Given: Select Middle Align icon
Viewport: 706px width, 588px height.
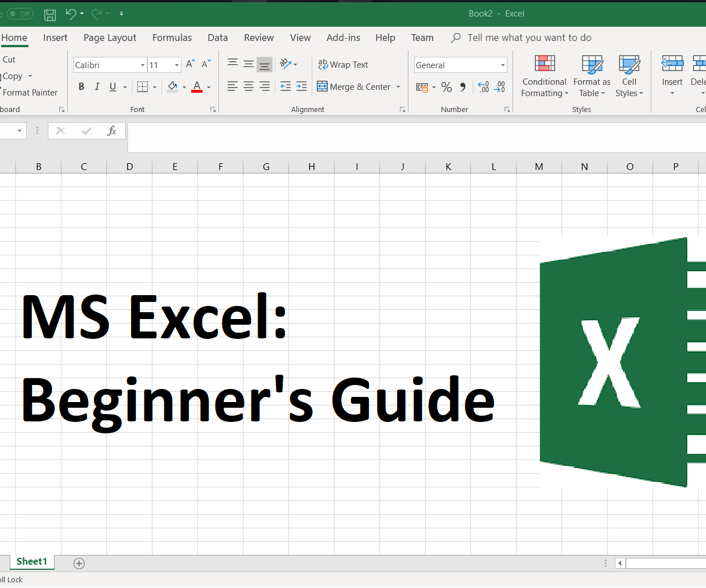Looking at the screenshot, I should point(249,64).
